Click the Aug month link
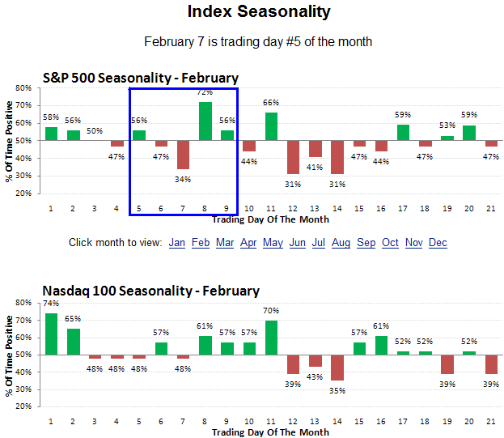504x438 pixels. coord(341,242)
